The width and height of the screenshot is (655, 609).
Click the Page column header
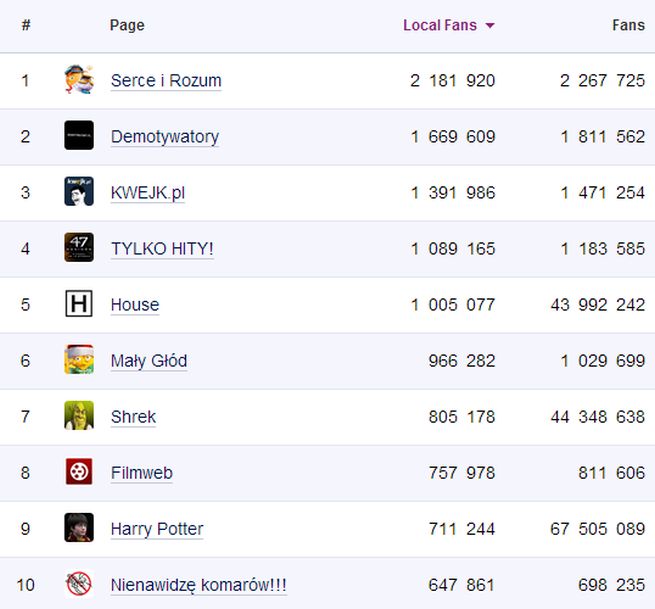(x=127, y=25)
